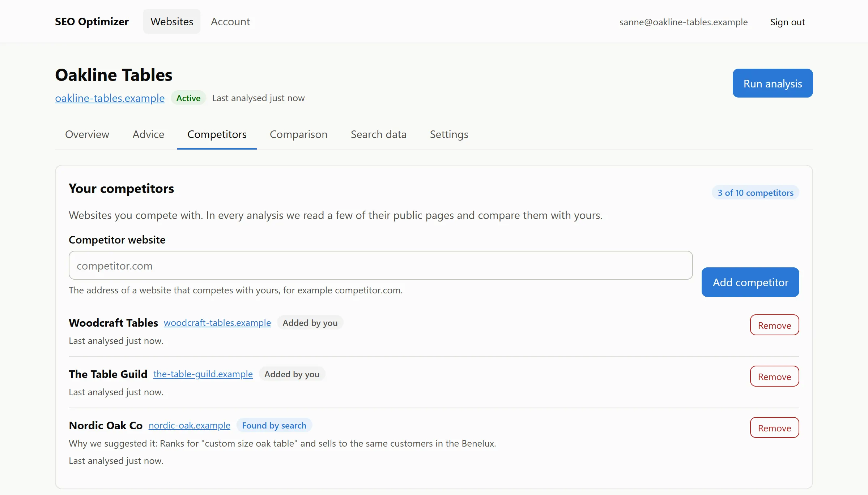Run analysis for Oakline Tables
The image size is (868, 495).
(x=773, y=83)
